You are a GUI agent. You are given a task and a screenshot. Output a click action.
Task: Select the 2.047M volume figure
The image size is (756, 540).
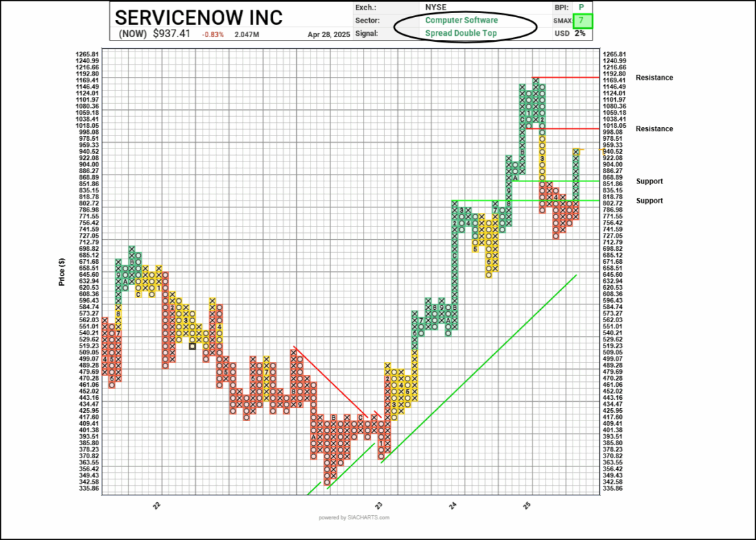coord(247,35)
